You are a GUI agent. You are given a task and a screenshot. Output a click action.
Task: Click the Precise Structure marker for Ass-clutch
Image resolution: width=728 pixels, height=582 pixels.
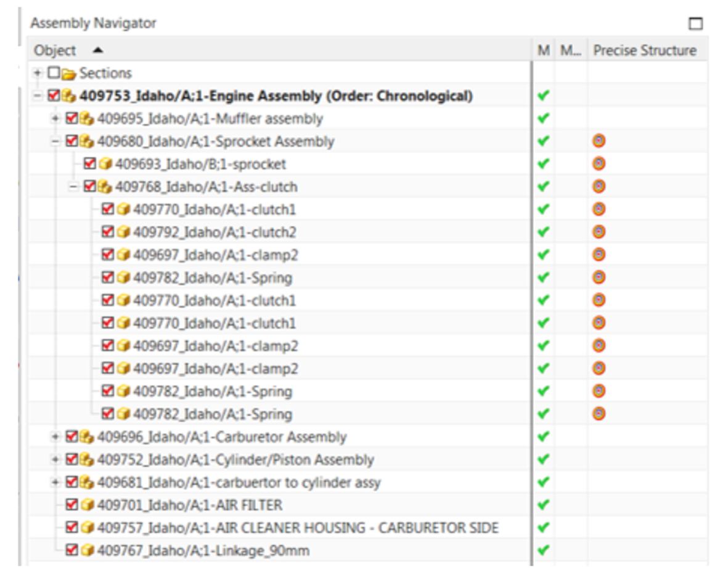coord(599,186)
